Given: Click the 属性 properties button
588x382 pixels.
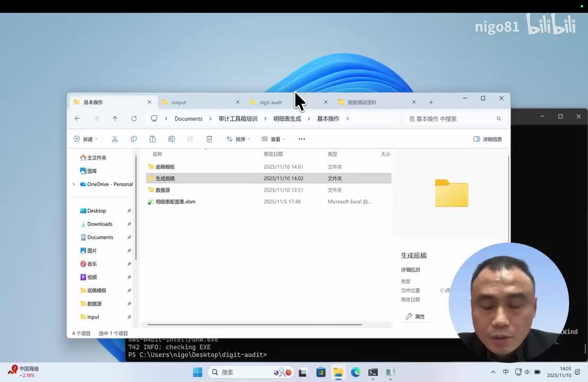Looking at the screenshot, I should [x=415, y=316].
